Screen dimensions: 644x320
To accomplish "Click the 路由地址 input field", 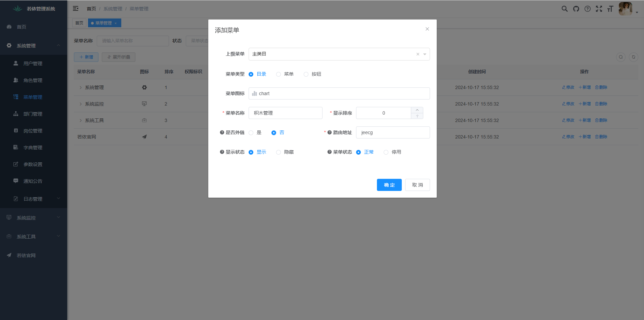I will click(x=393, y=132).
